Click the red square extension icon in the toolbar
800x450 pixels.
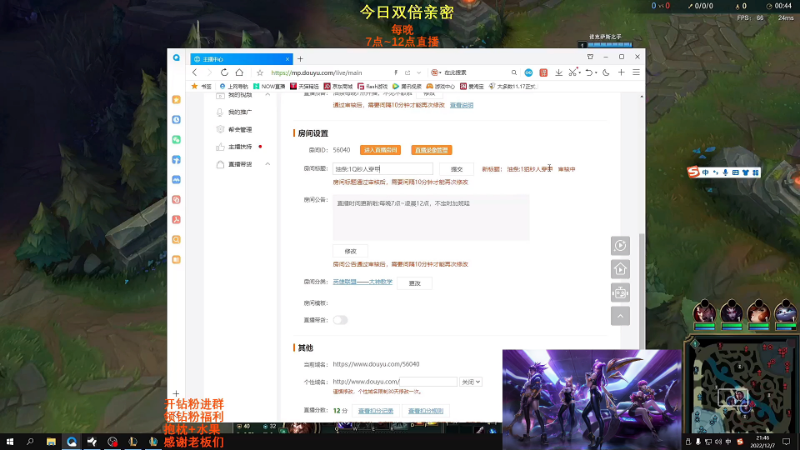[543, 72]
